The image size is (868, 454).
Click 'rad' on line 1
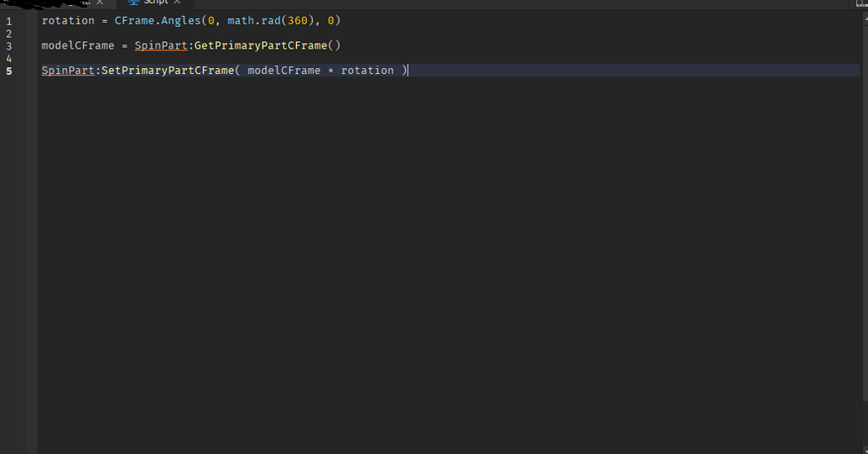pos(271,20)
